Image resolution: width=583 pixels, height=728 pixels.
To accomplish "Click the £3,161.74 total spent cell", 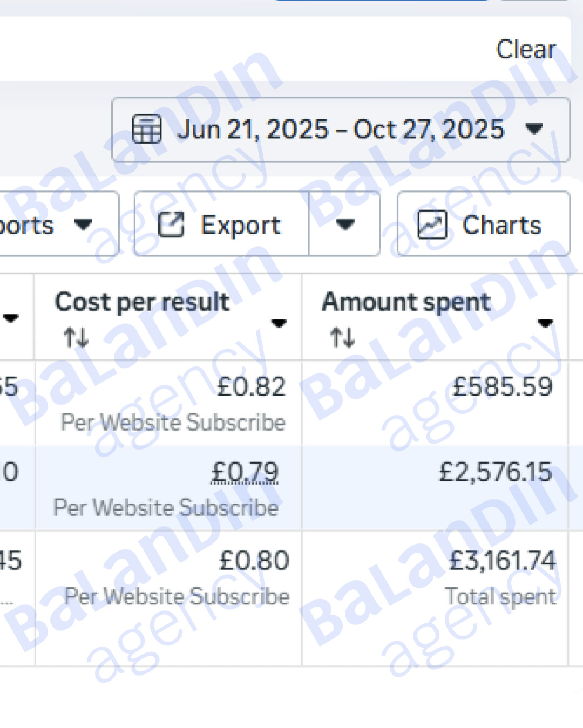I will tap(435, 598).
